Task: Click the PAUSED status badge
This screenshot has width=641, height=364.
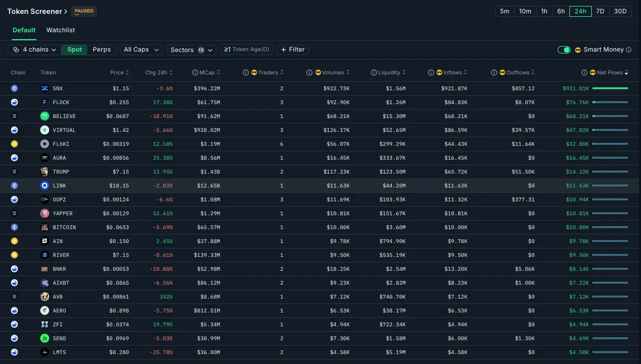Action: click(84, 11)
